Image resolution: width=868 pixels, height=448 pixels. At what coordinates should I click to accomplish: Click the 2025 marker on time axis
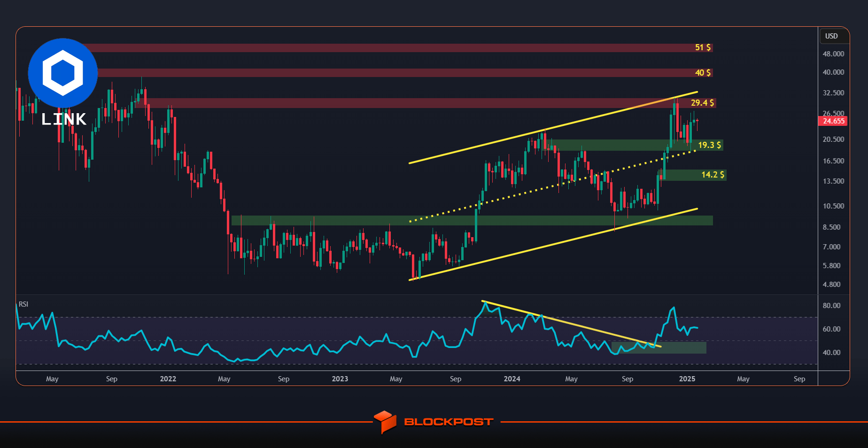[687, 379]
